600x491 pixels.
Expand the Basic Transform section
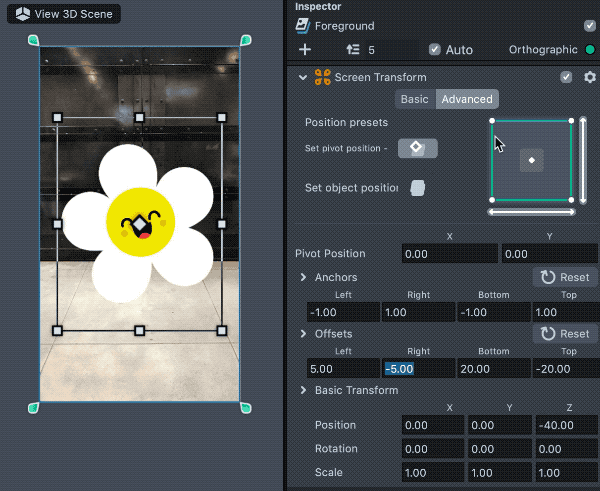coord(303,390)
